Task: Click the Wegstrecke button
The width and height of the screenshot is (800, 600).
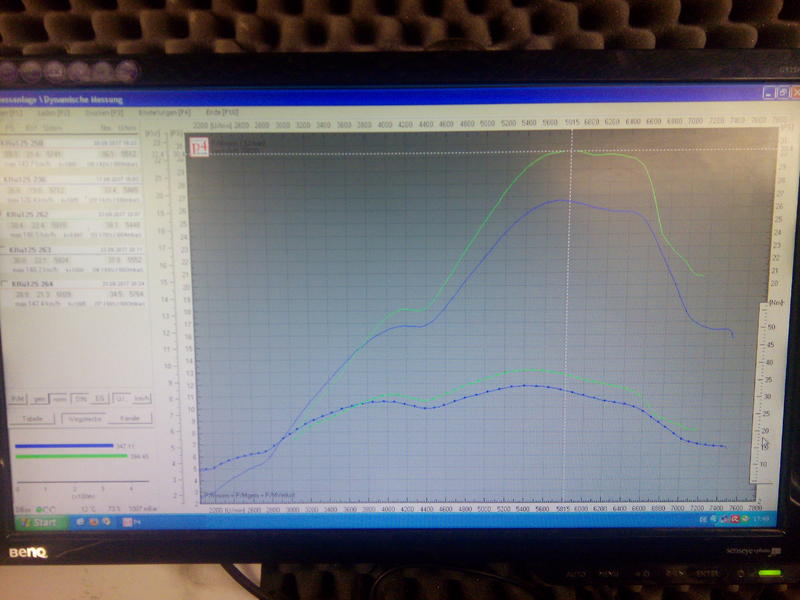Action: pyautogui.click(x=84, y=419)
